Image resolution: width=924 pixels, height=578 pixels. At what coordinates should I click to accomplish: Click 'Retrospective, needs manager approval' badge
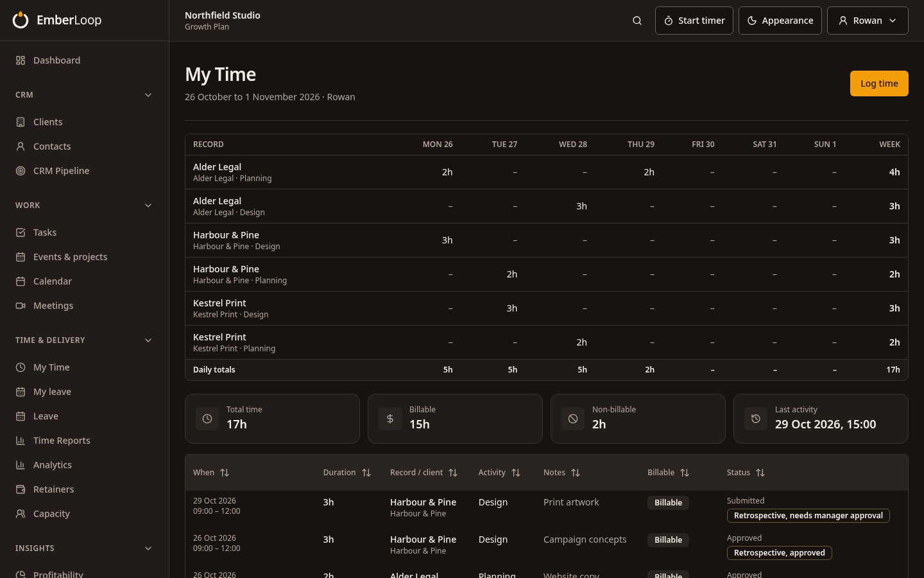point(808,516)
